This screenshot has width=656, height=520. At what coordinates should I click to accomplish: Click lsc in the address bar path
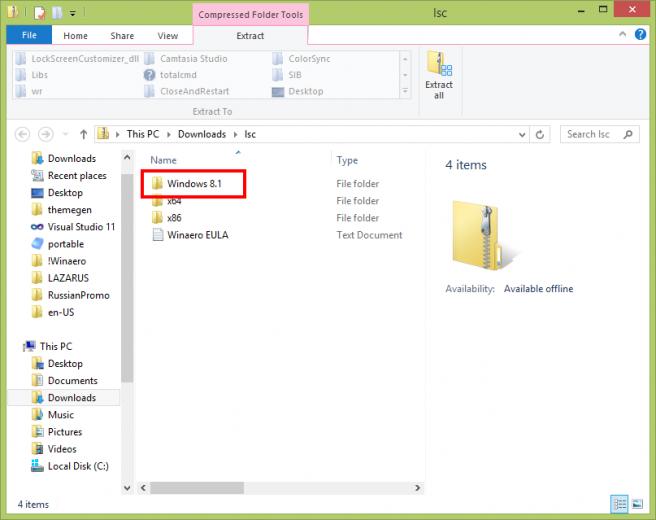tap(250, 134)
